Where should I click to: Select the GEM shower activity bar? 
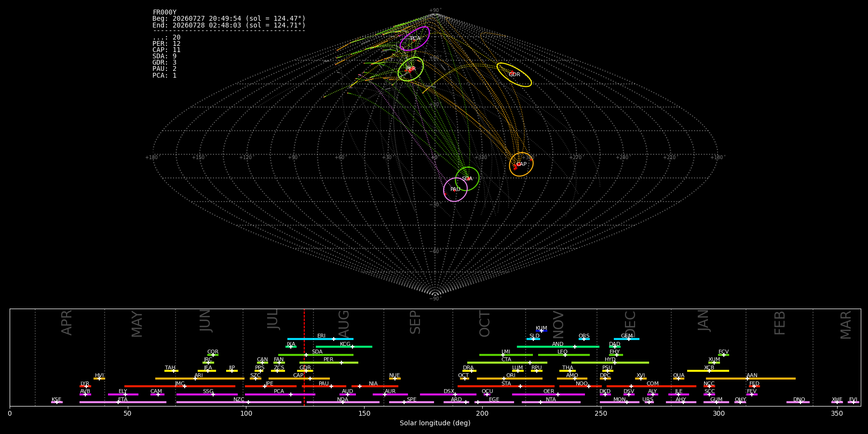click(626, 339)
